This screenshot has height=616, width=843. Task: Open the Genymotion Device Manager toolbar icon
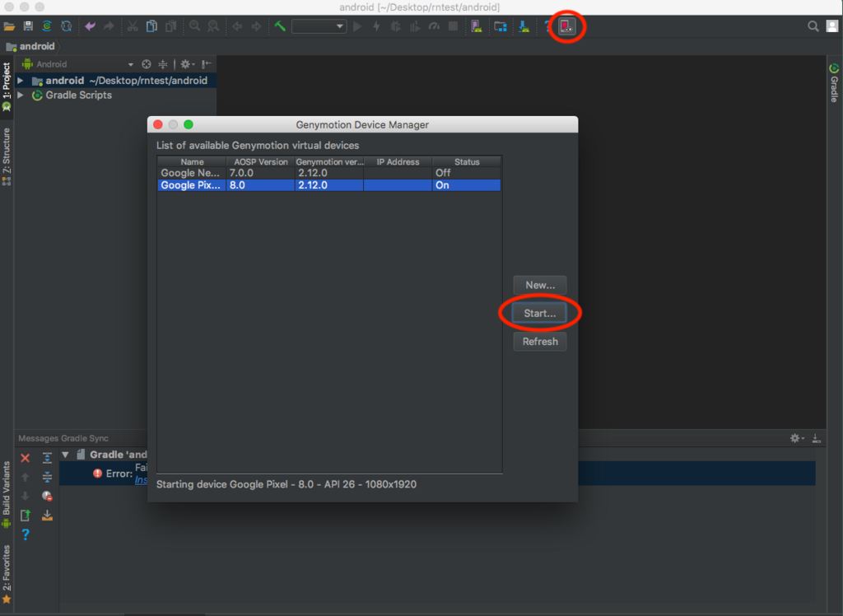pos(566,26)
